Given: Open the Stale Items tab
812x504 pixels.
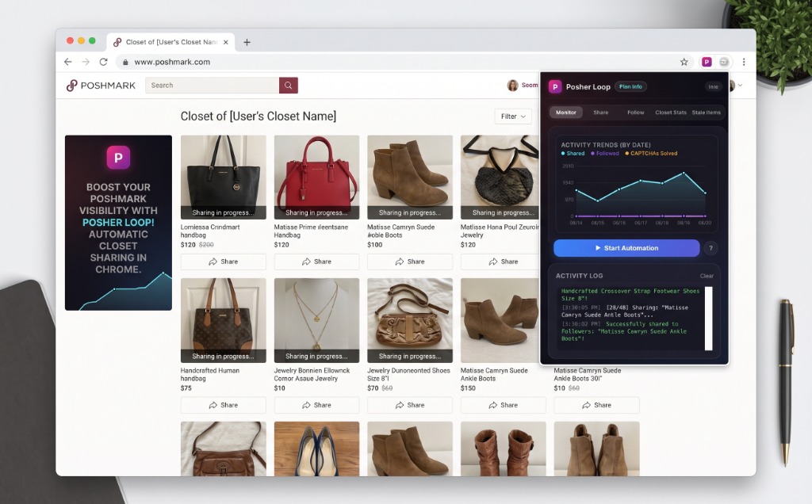Looking at the screenshot, I should 706,113.
